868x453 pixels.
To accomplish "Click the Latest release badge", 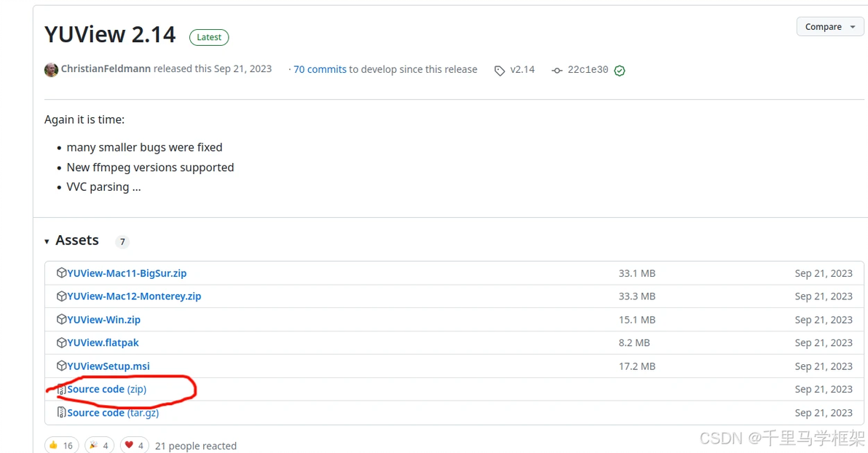I will [209, 37].
